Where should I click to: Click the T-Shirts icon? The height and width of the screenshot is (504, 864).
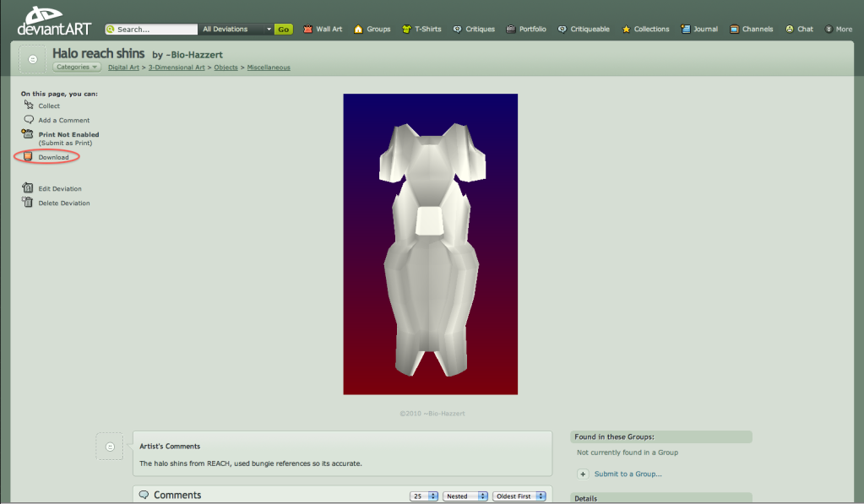[406, 30]
